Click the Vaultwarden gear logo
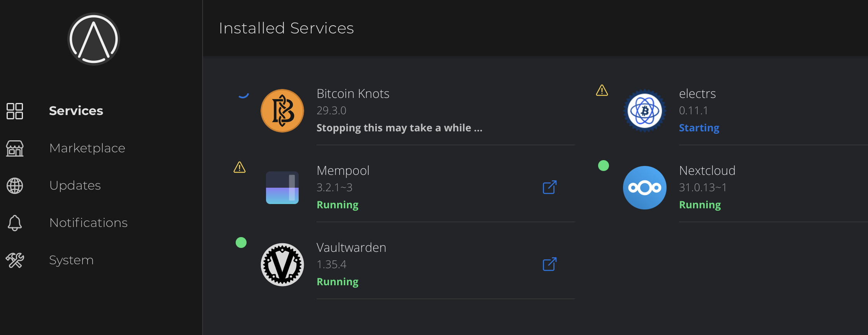The image size is (868, 335). tap(282, 265)
